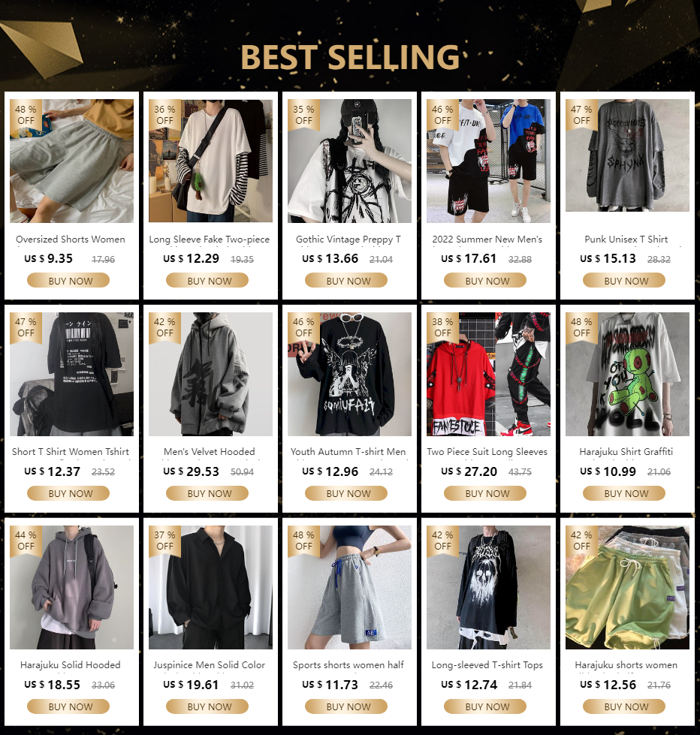The image size is (700, 735).
Task: Open the Oversized Shorts Women product image
Action: tap(72, 161)
